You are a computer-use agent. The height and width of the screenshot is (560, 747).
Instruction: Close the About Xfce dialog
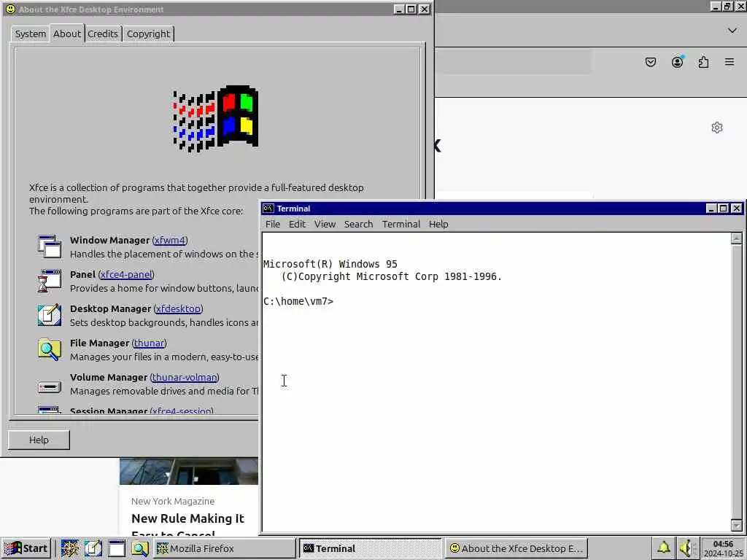(x=424, y=9)
